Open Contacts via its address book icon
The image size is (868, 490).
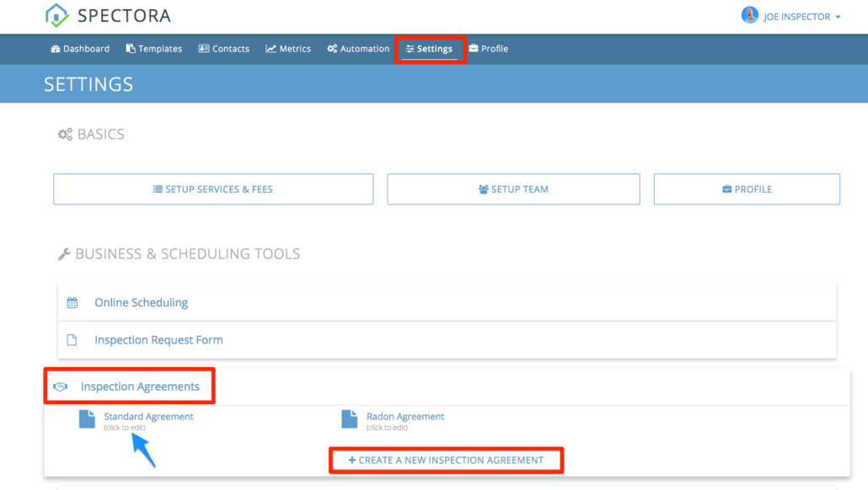point(203,48)
